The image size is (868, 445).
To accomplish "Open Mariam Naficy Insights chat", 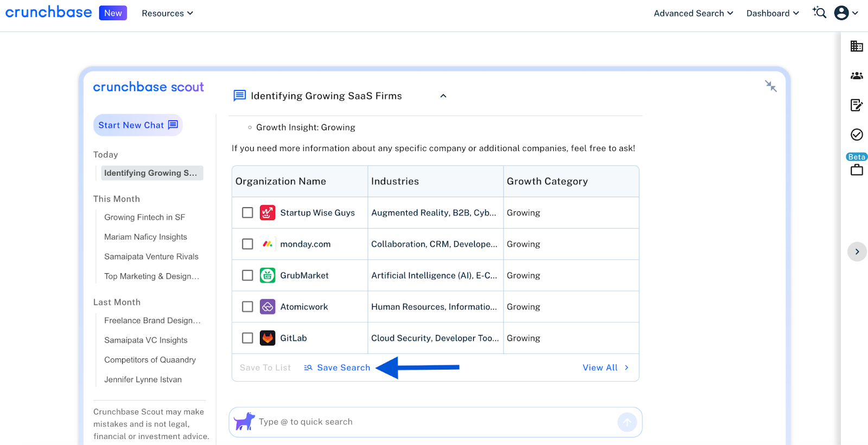I will click(145, 237).
